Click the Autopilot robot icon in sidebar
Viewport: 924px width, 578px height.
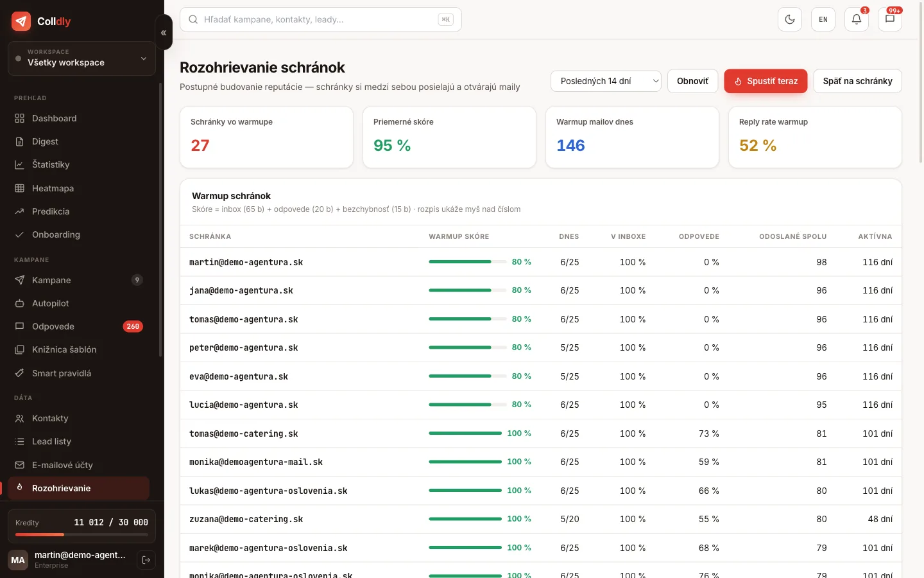tap(20, 303)
